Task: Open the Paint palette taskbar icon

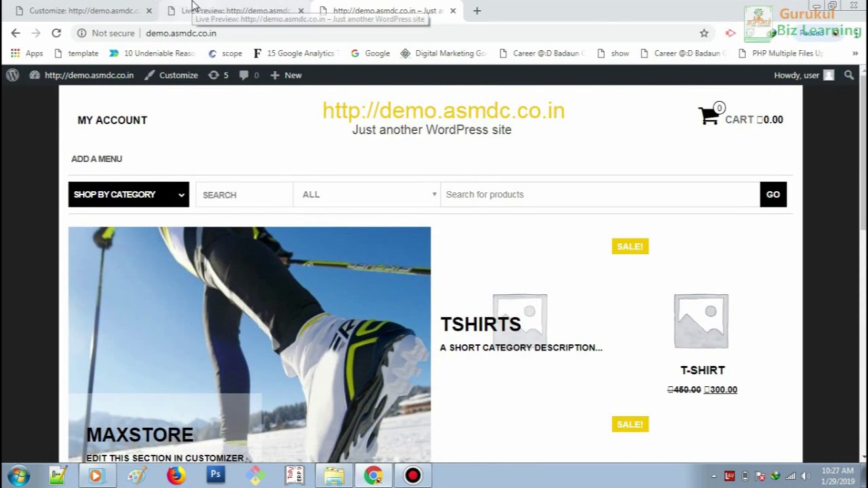Action: 136,475
